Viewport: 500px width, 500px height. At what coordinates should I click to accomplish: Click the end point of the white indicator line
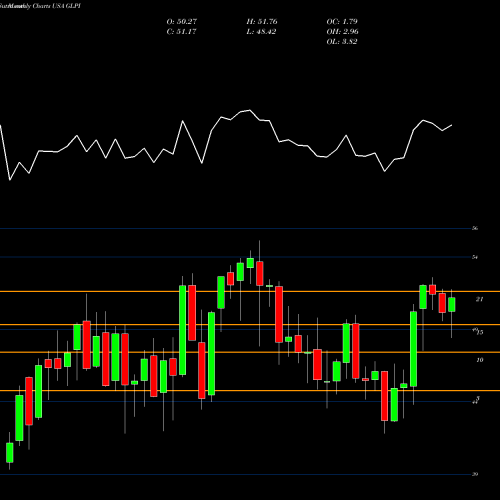pos(452,125)
